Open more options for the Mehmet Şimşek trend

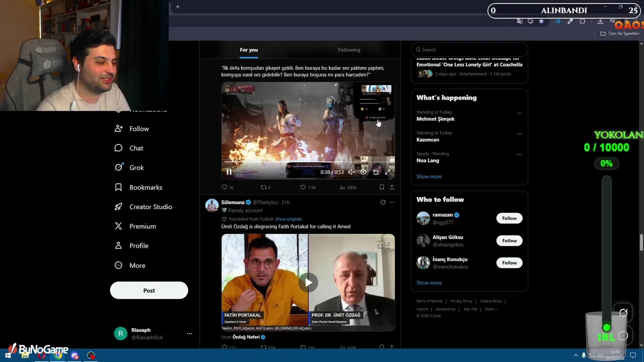click(x=519, y=113)
